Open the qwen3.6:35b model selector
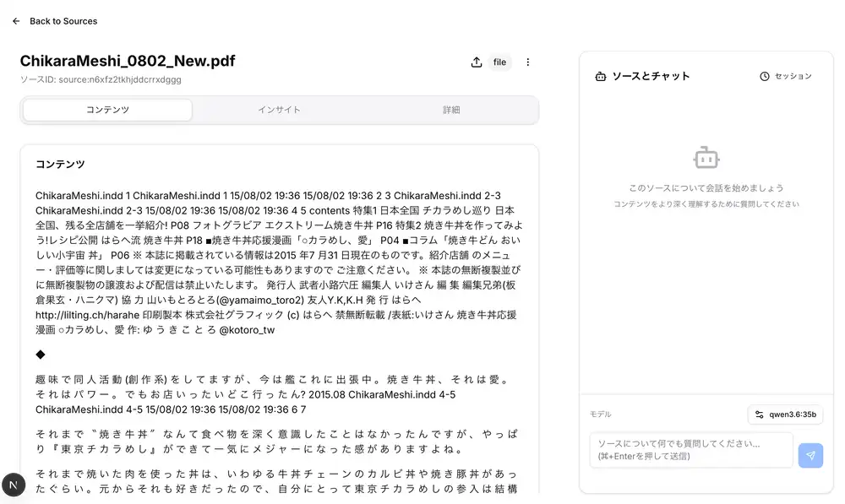The height and width of the screenshot is (504, 845). click(784, 415)
